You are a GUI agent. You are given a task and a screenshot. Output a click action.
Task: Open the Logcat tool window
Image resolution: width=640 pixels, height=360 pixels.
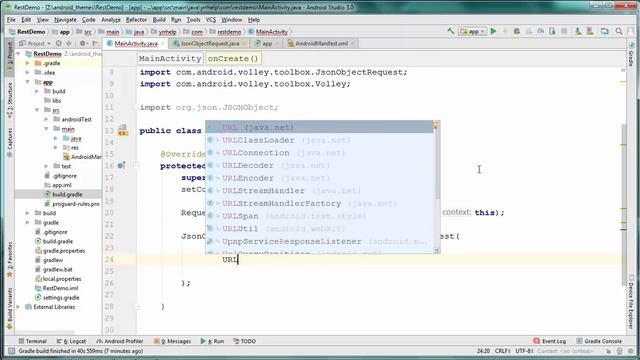point(72,341)
